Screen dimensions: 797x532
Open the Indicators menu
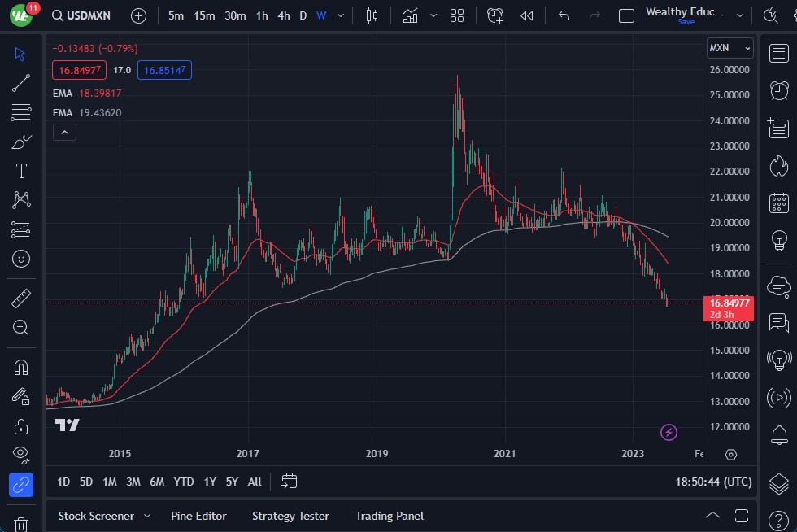pyautogui.click(x=410, y=15)
